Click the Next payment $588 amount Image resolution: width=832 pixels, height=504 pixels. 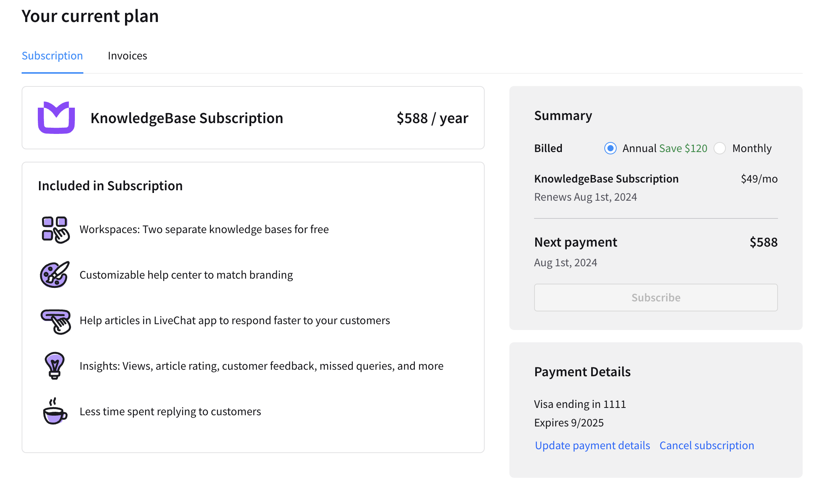coord(763,242)
